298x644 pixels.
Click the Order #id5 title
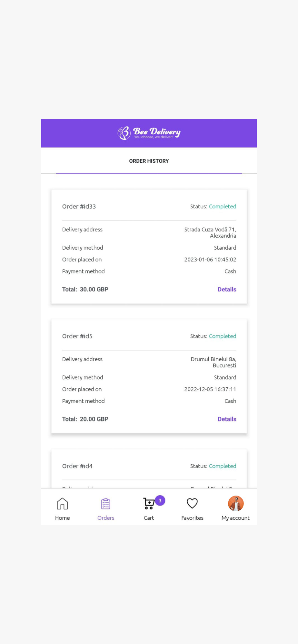click(77, 336)
